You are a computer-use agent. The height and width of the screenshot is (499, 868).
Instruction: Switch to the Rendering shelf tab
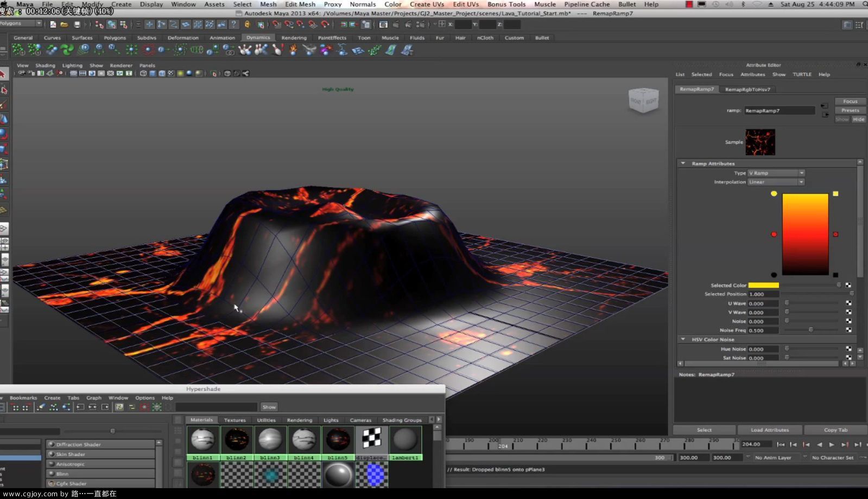(x=294, y=38)
